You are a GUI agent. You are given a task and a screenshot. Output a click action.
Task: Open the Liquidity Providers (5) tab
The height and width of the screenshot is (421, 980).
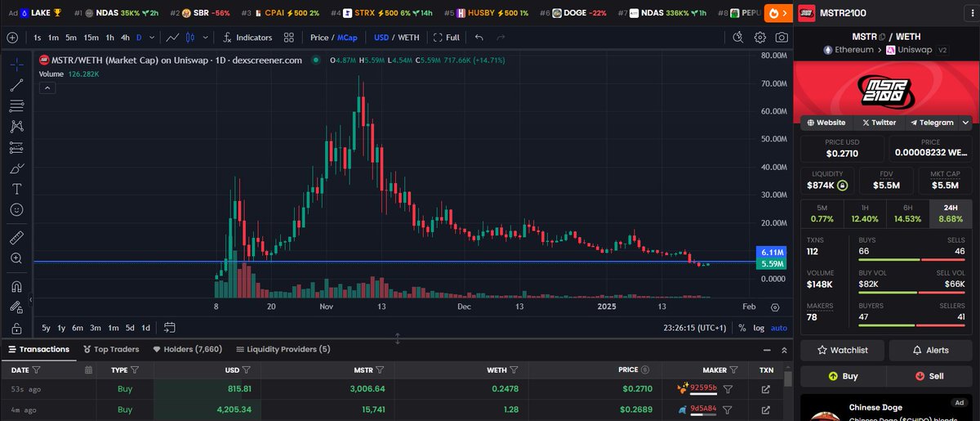(283, 349)
